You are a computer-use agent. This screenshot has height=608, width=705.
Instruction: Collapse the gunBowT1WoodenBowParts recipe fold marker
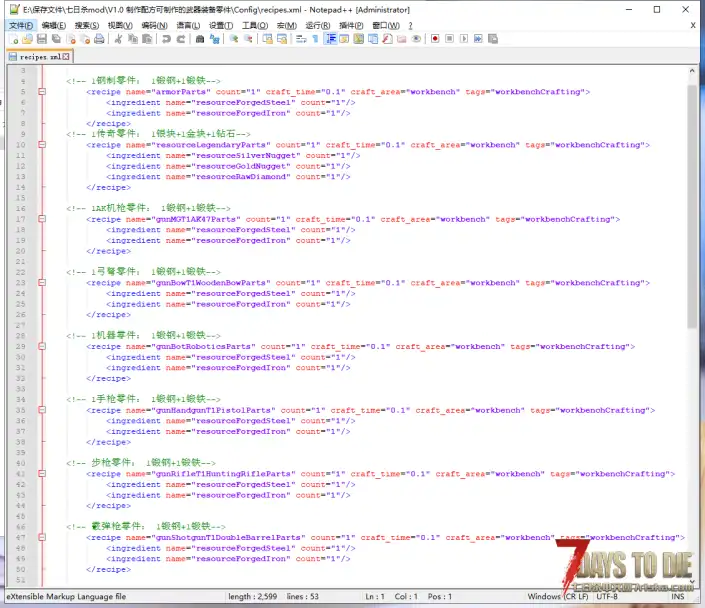click(42, 283)
